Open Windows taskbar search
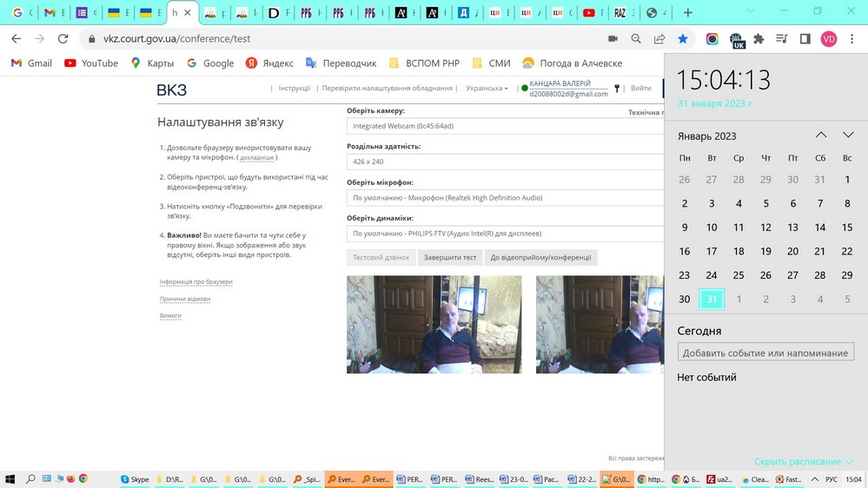 (x=31, y=479)
